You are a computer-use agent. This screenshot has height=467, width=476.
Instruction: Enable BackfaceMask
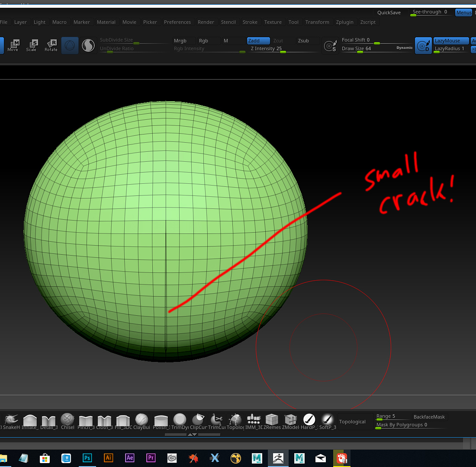[429, 417]
